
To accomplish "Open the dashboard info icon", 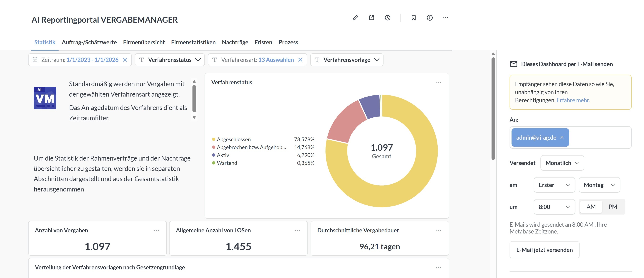I will click(x=430, y=18).
